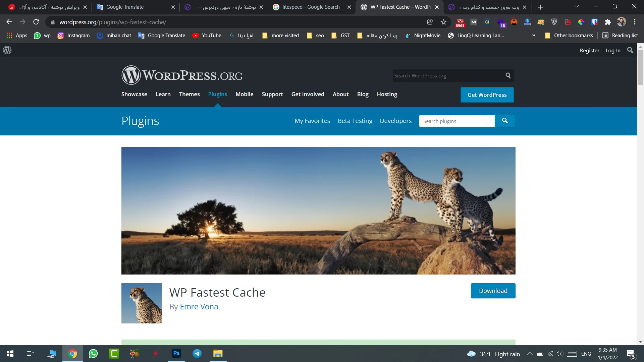Click the bookmark star icon in address bar
Viewport: 644px width, 362px height.
click(x=443, y=22)
